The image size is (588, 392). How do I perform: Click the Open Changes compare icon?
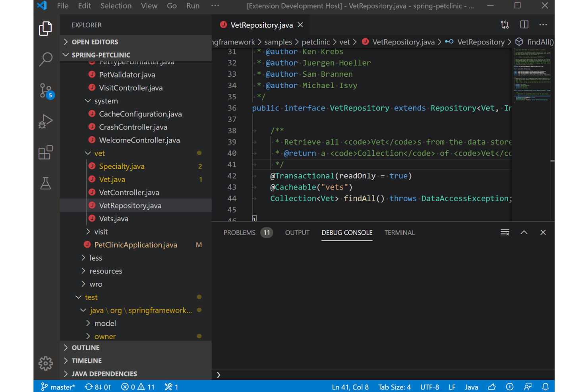point(505,25)
